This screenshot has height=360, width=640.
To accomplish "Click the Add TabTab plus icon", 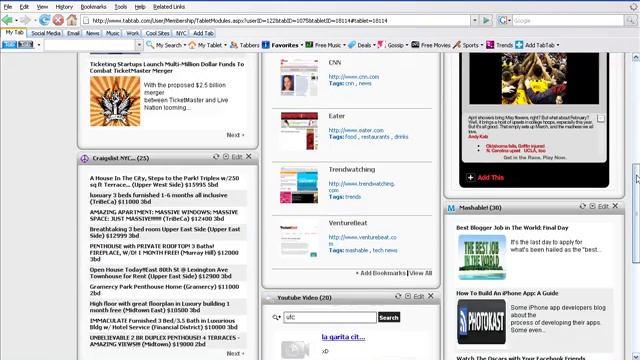I will [519, 45].
